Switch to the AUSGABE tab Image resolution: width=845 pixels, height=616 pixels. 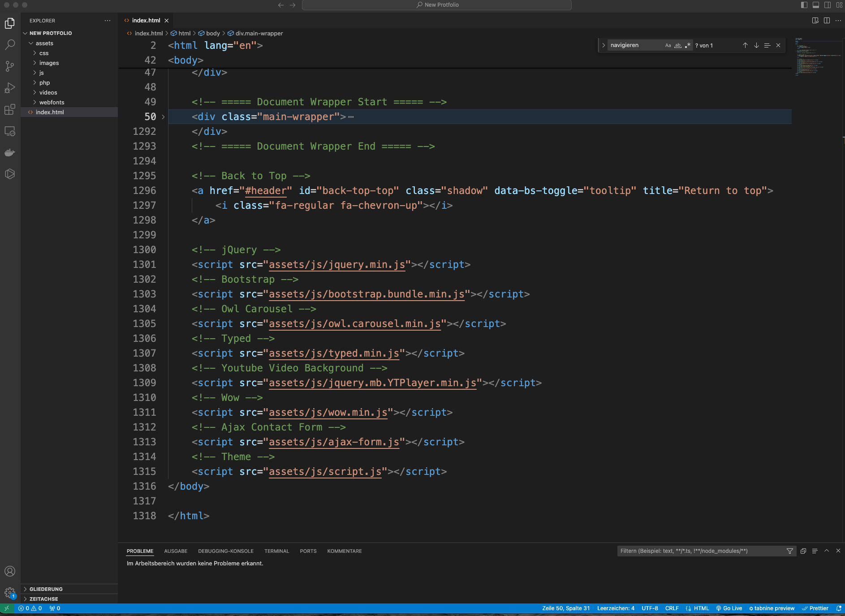click(x=176, y=551)
